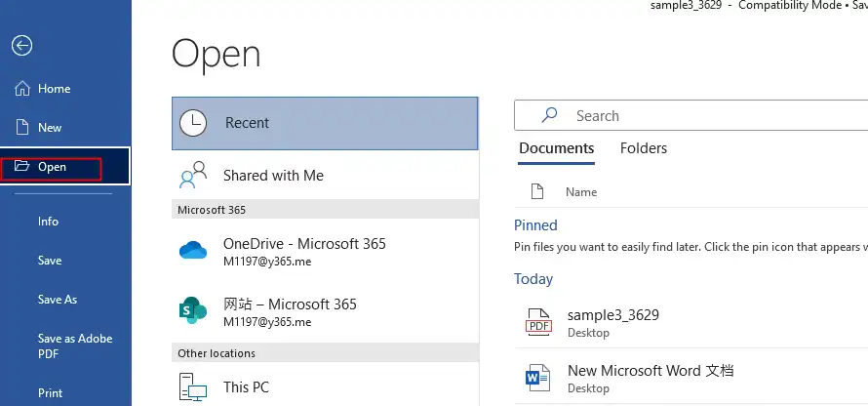Click the Recent clock icon
Viewport: 868px width, 406px height.
tap(193, 123)
